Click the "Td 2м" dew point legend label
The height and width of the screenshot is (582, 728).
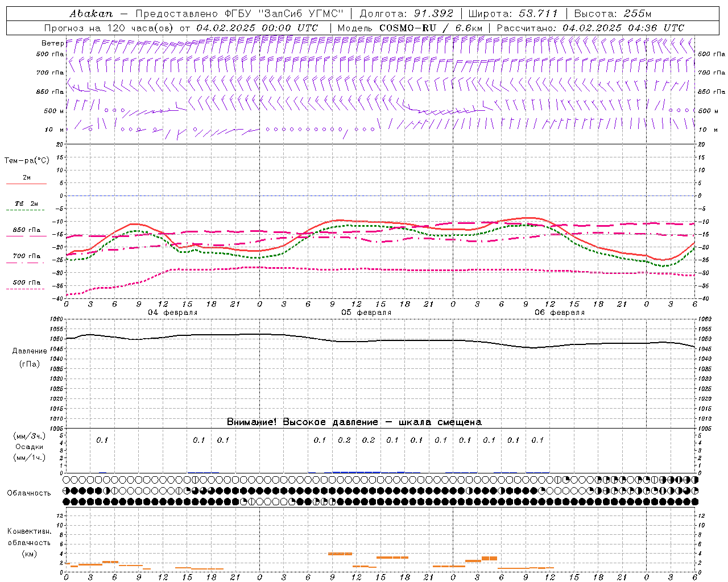coord(27,203)
